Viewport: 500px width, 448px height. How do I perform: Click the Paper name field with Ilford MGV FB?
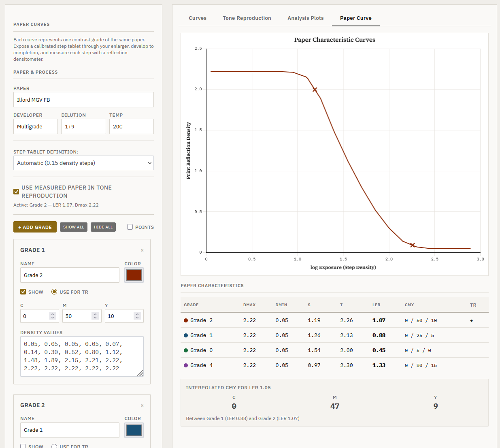[x=83, y=100]
